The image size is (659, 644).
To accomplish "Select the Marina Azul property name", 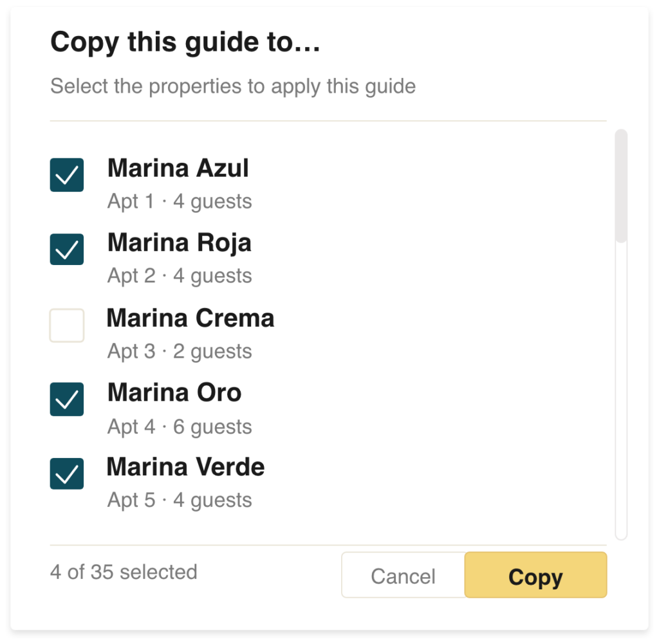I will click(x=178, y=168).
